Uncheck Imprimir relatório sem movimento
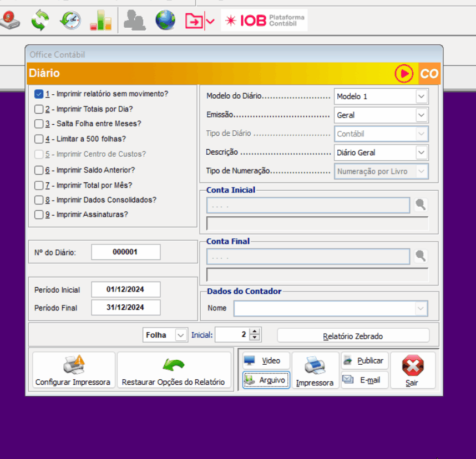This screenshot has height=459, width=476. tap(39, 94)
